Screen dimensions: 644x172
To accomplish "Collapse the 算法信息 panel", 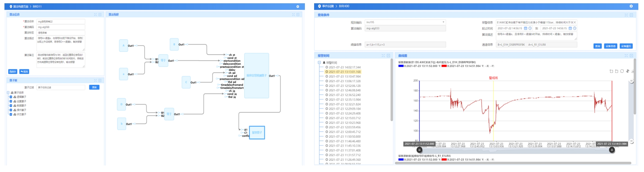I will (x=100, y=15).
